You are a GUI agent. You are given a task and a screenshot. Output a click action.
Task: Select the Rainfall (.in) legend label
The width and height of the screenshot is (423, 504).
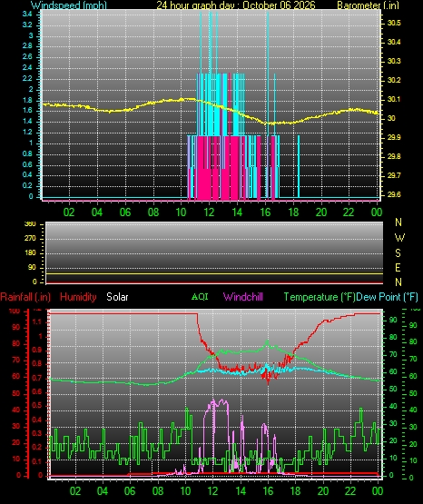tap(25, 297)
